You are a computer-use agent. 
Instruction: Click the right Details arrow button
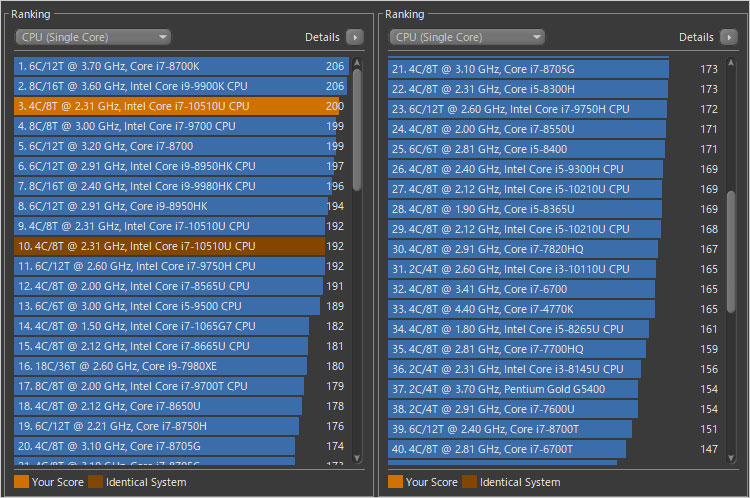pyautogui.click(x=729, y=37)
